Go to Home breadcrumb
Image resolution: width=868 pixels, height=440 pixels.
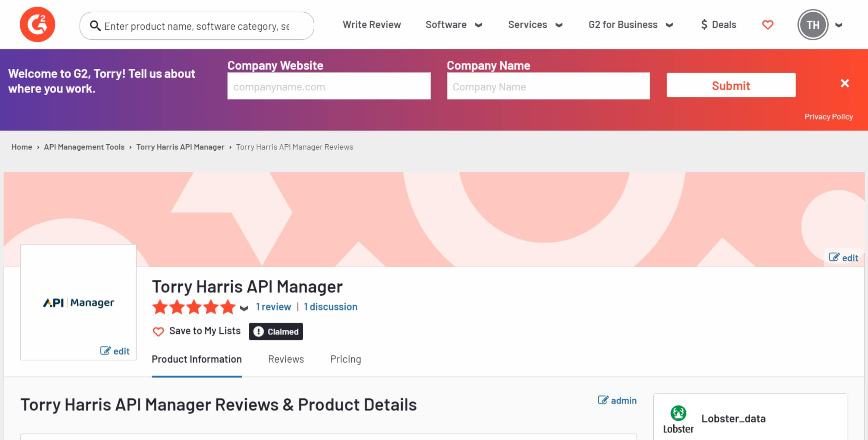pyautogui.click(x=22, y=147)
